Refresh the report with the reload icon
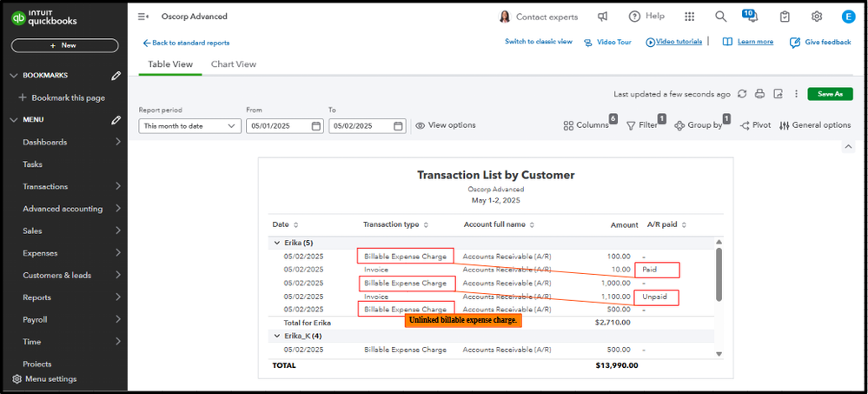This screenshot has width=868, height=394. (x=742, y=94)
